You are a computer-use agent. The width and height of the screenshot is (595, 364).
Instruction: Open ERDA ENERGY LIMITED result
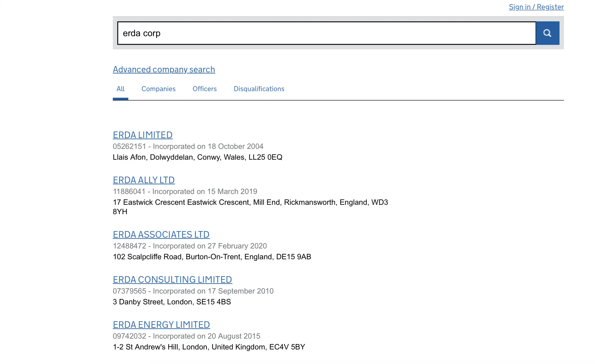coord(161,325)
